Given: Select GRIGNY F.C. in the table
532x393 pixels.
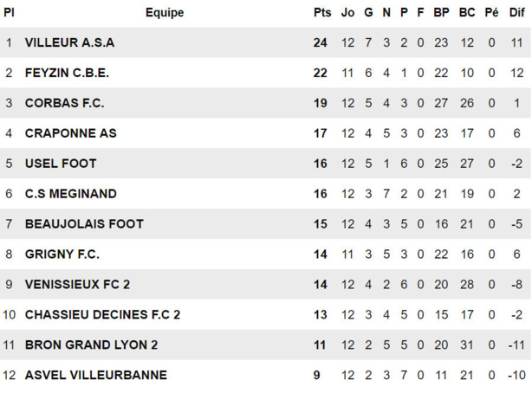Looking at the screenshot, I should click(x=62, y=254).
